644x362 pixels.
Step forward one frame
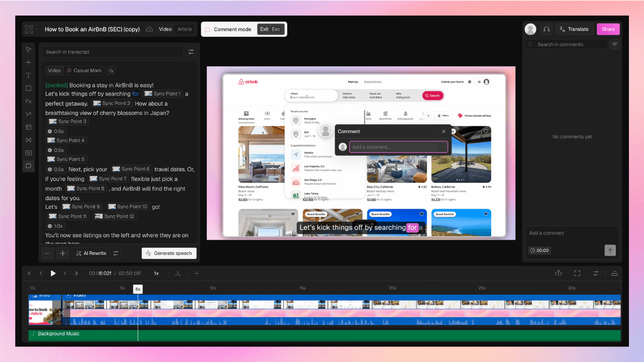tap(64, 274)
